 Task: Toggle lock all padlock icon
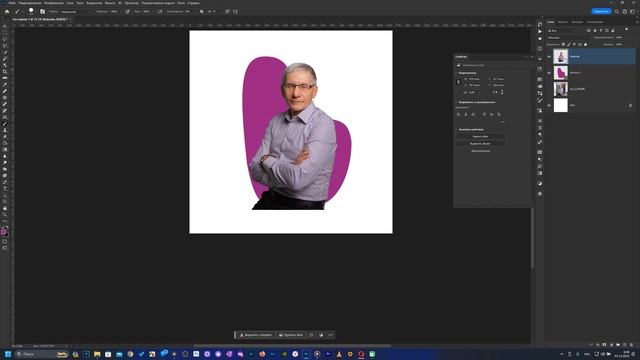[585, 44]
